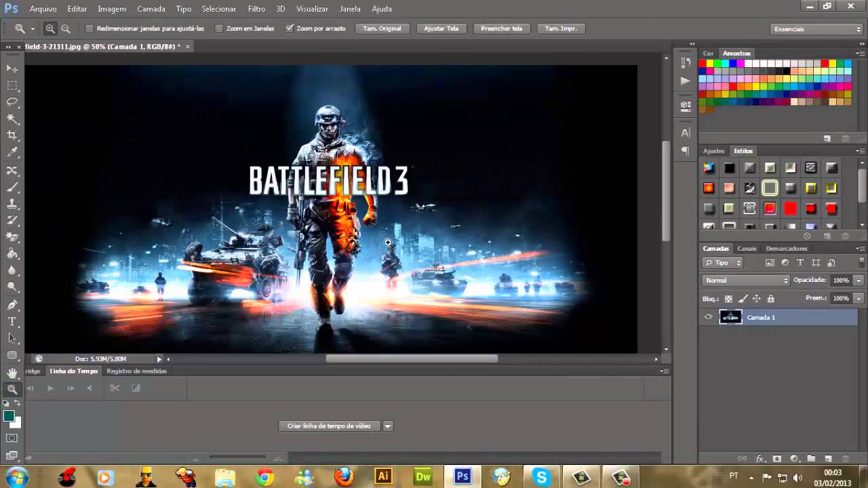Click the Ajustar Tela button
This screenshot has height=488, width=868.
(x=441, y=28)
